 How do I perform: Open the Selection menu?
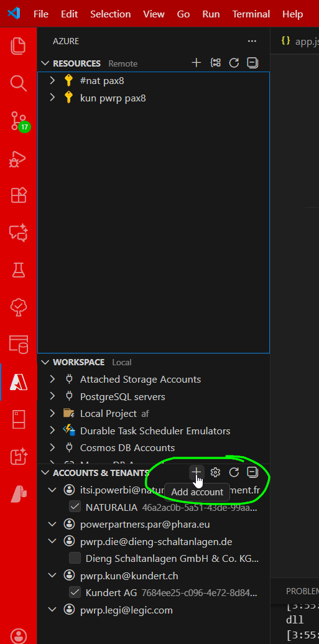111,14
